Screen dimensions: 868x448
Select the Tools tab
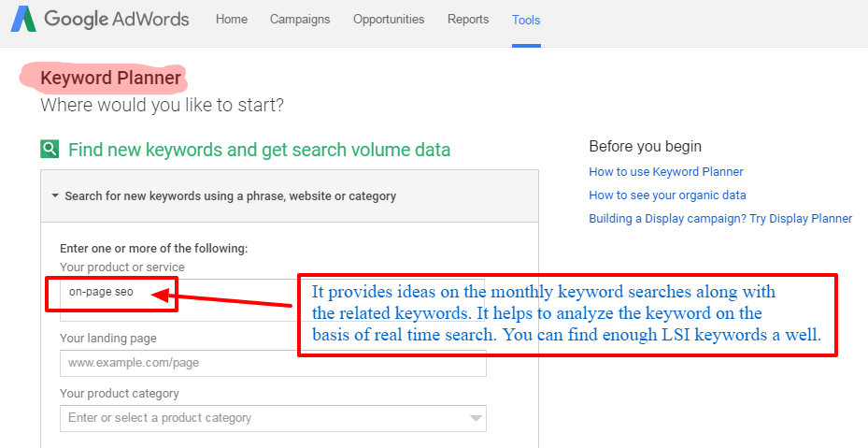point(526,20)
